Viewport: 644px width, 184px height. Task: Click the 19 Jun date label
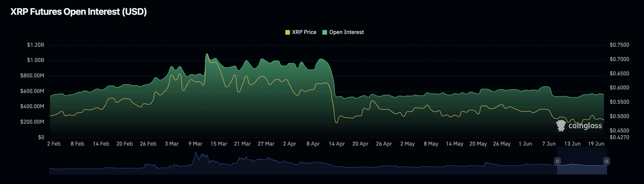[596, 144]
